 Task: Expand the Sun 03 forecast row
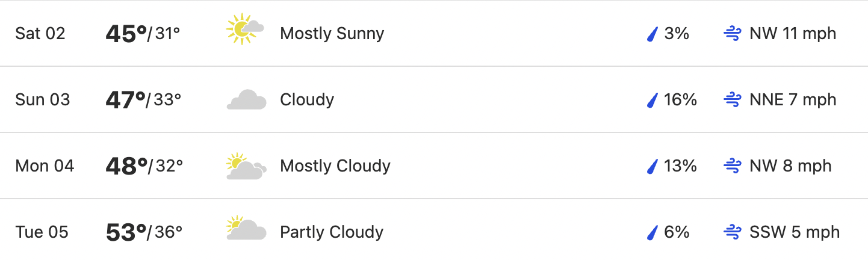(434, 99)
